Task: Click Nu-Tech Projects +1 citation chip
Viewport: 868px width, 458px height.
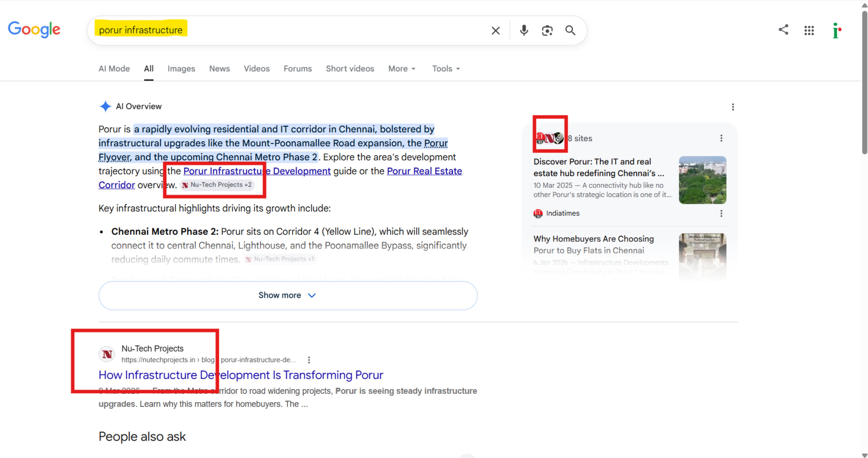Action: click(280, 259)
